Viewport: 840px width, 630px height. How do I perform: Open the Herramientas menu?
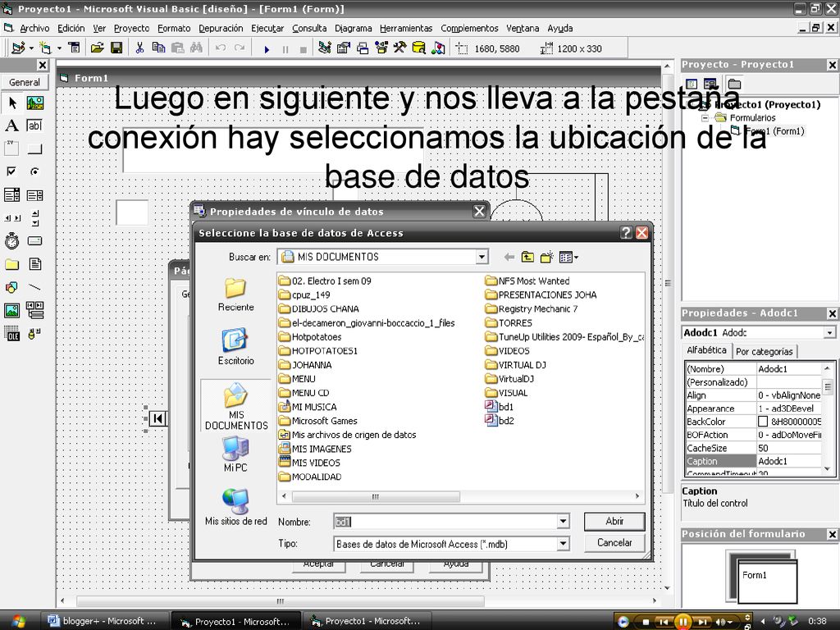point(406,29)
